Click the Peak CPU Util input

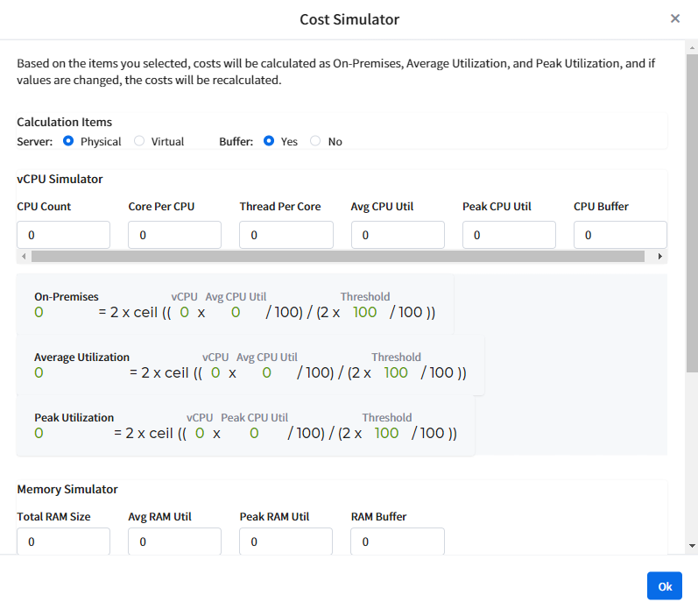click(x=509, y=235)
